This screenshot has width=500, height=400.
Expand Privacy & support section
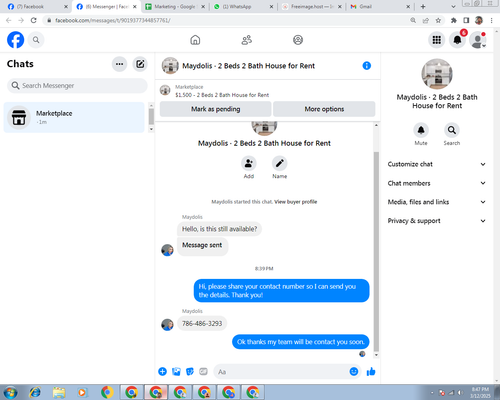click(437, 221)
